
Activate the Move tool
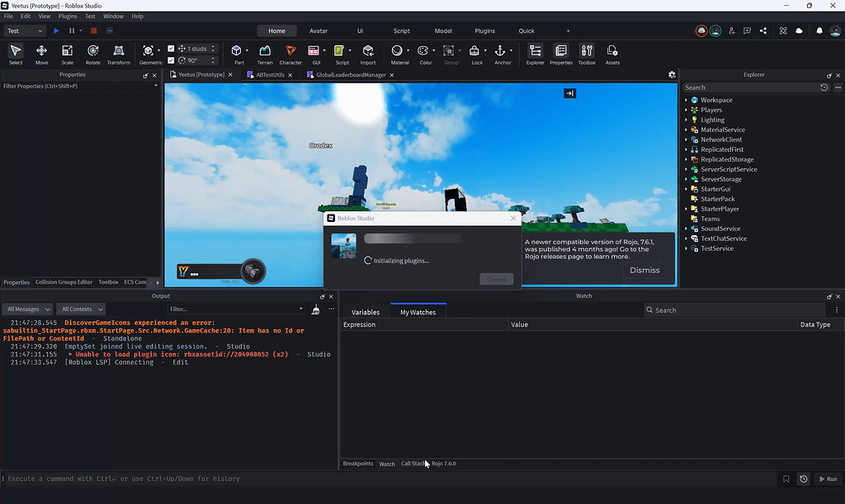pos(41,54)
